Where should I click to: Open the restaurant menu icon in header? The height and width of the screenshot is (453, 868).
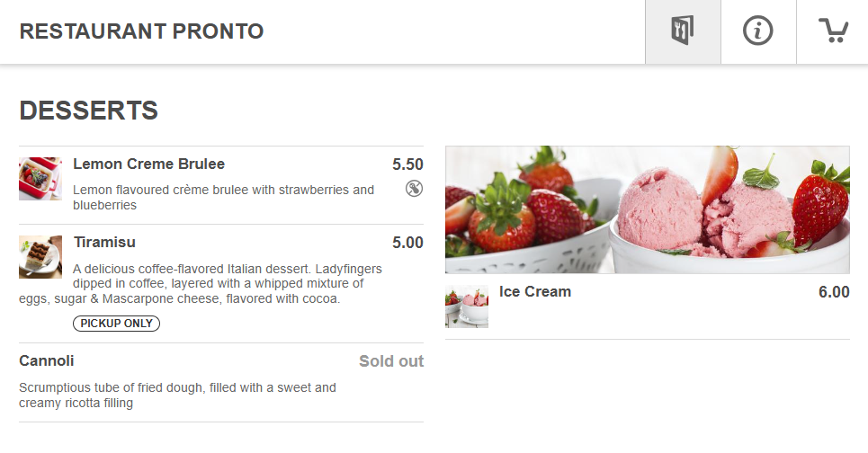(683, 31)
